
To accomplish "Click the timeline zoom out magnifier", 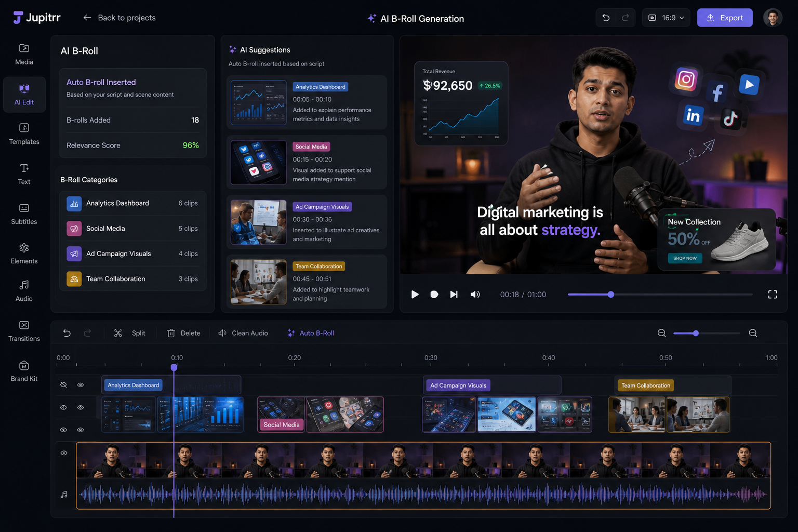I will tap(661, 333).
